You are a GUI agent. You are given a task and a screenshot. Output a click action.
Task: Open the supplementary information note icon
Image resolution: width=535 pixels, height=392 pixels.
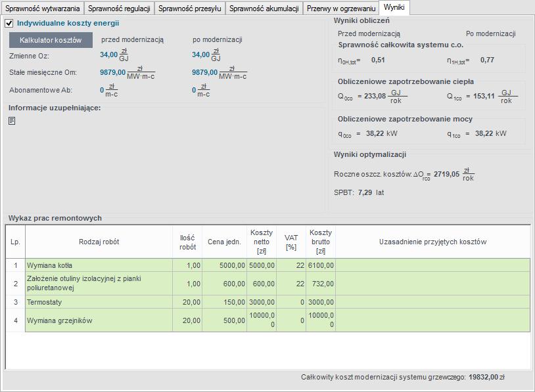(12, 121)
